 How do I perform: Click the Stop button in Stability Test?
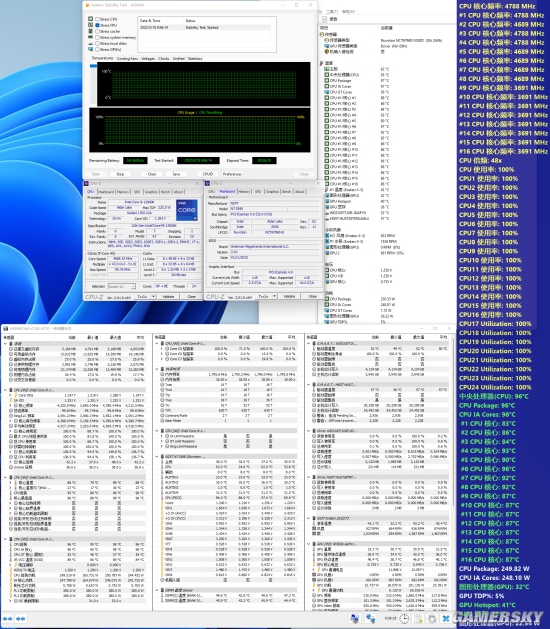(x=120, y=174)
